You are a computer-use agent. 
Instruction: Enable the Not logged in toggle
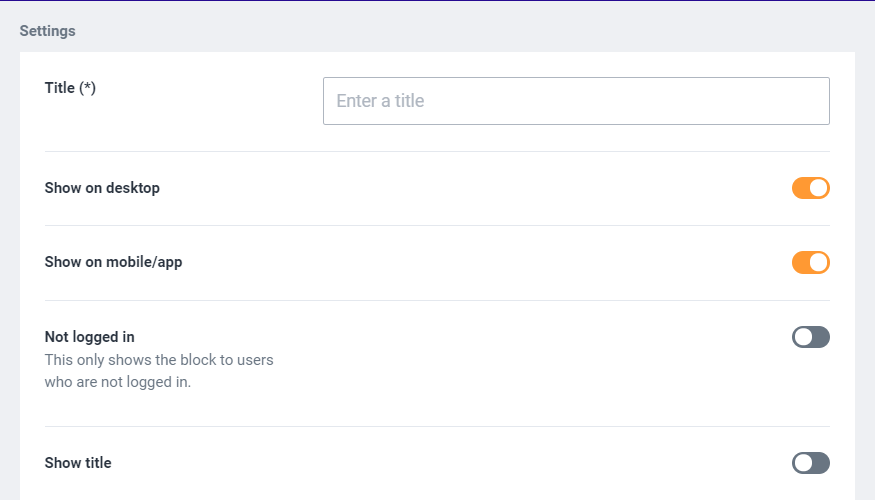(x=811, y=337)
